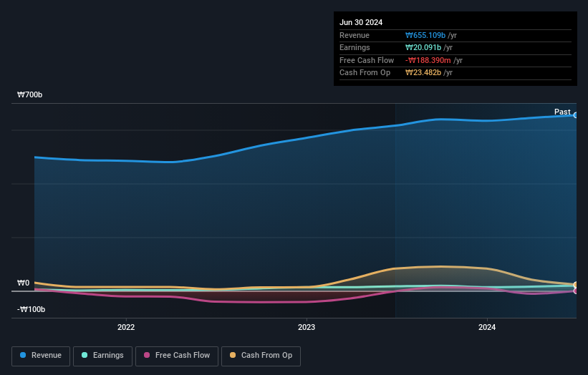Toggle the Cash From Op legend button

pos(261,356)
